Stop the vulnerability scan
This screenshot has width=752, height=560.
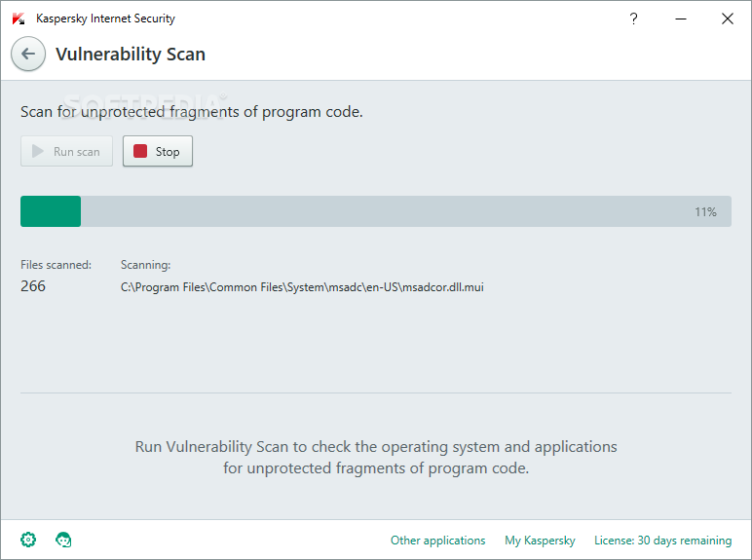[158, 151]
